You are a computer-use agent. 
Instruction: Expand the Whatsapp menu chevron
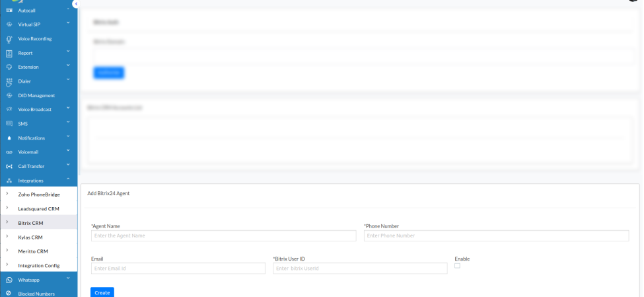(68, 278)
